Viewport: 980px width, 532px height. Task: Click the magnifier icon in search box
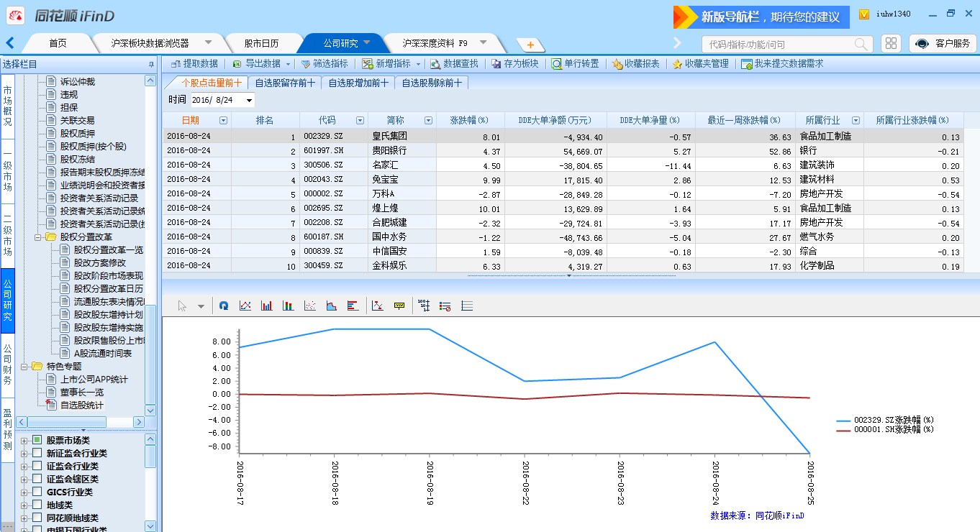(861, 44)
